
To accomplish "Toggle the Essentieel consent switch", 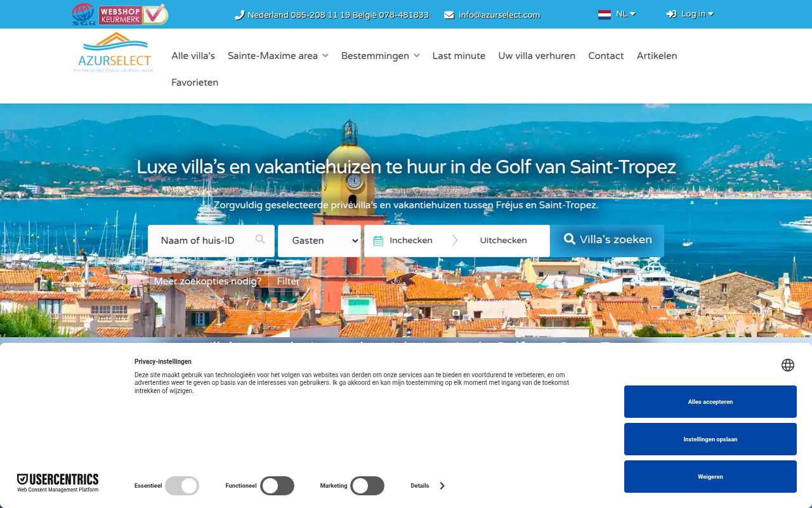I will 182,486.
